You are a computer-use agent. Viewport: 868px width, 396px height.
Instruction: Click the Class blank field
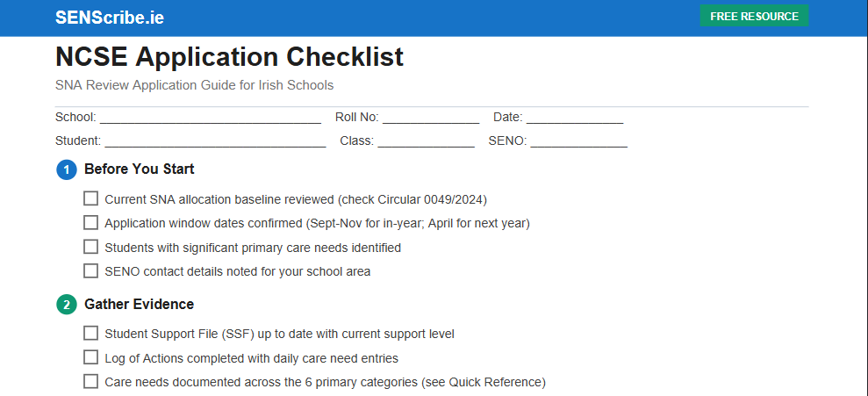426,140
